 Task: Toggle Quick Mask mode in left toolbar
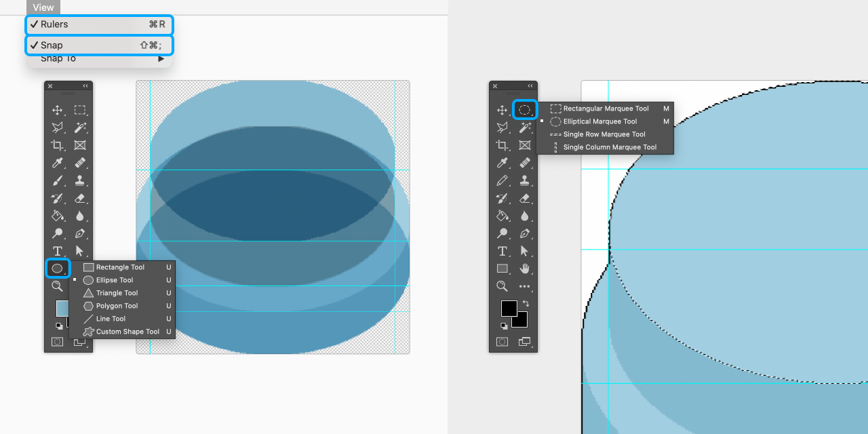click(x=58, y=342)
